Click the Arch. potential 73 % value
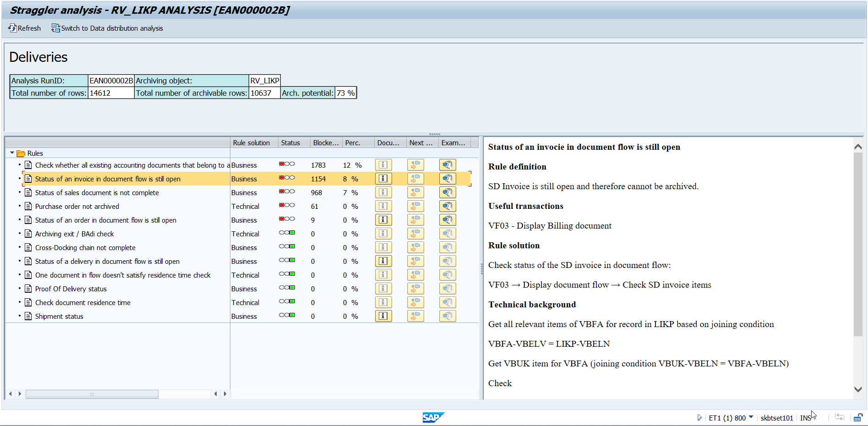Image resolution: width=868 pixels, height=426 pixels. coord(346,93)
